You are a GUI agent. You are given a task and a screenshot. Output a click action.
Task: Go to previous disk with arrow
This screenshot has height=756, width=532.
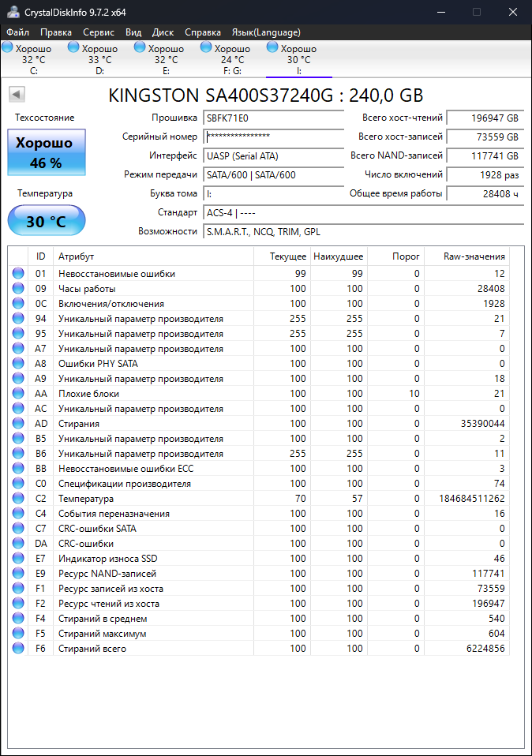click(x=17, y=94)
